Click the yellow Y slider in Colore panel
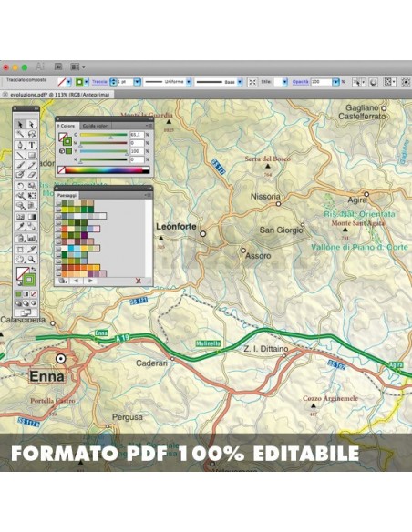The width and height of the screenshot is (412, 532). pyautogui.click(x=104, y=151)
